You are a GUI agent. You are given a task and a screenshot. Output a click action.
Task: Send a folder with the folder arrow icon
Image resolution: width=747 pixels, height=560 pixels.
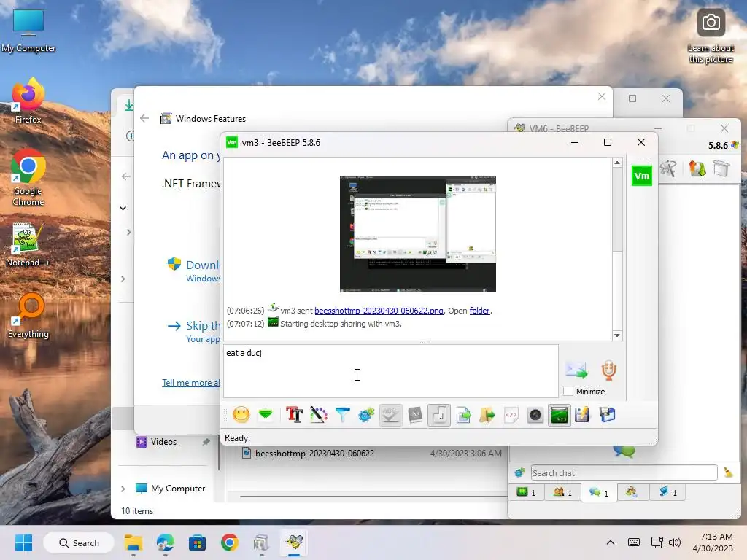(x=487, y=415)
